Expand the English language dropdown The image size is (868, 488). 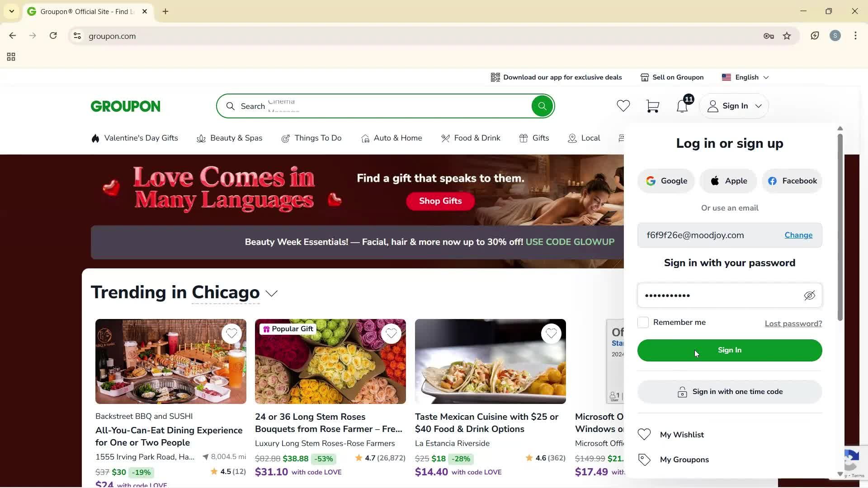pos(746,77)
